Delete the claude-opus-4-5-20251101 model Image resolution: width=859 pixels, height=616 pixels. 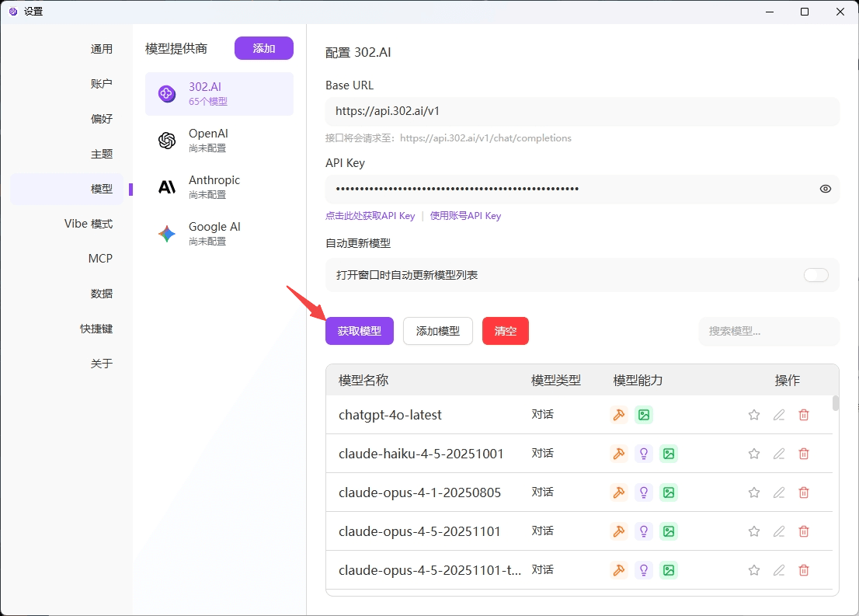804,531
